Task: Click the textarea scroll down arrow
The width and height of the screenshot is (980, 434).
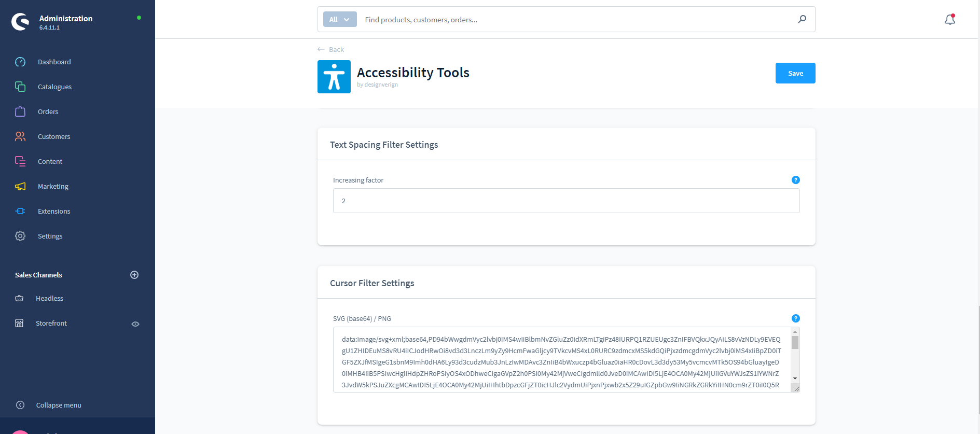Action: (x=795, y=379)
